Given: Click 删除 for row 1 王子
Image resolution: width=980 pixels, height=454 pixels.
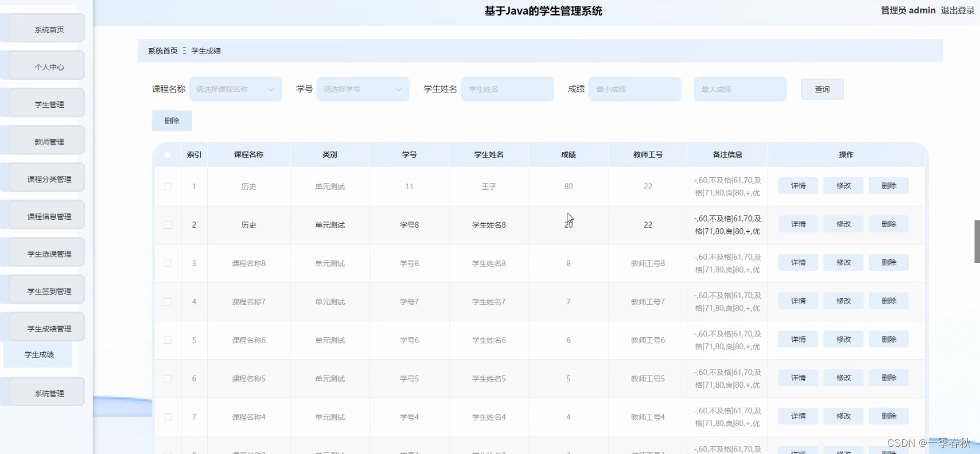Looking at the screenshot, I should tap(889, 186).
